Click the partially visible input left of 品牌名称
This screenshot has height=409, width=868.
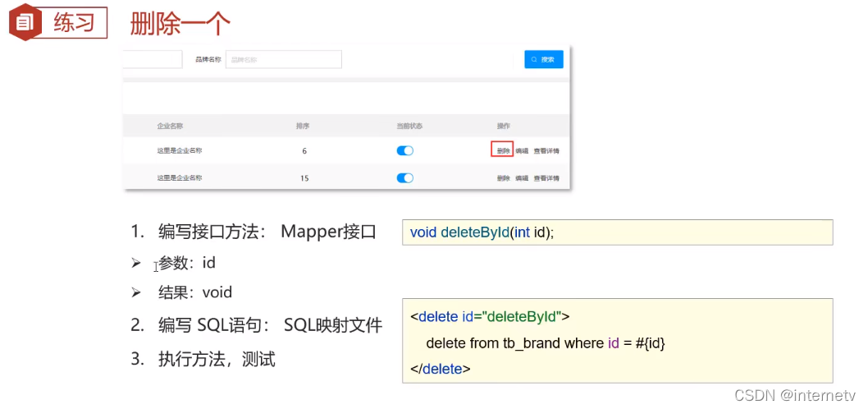(x=153, y=59)
